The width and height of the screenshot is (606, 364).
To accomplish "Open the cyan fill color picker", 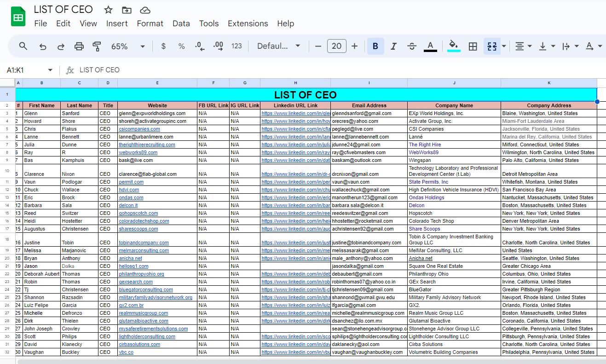I will [x=454, y=46].
